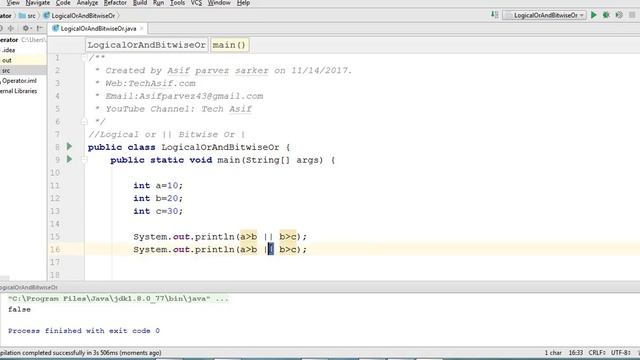Start debugging with the bug icon

coord(607,15)
